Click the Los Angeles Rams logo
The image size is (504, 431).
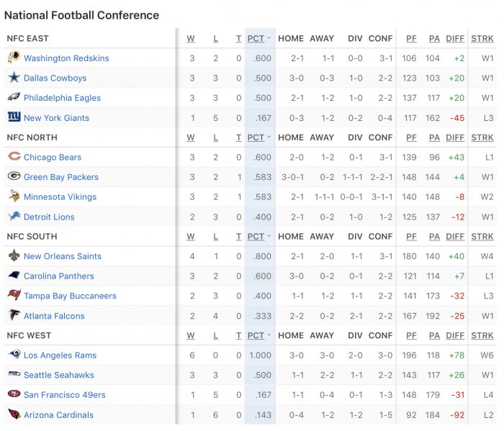pyautogui.click(x=14, y=355)
